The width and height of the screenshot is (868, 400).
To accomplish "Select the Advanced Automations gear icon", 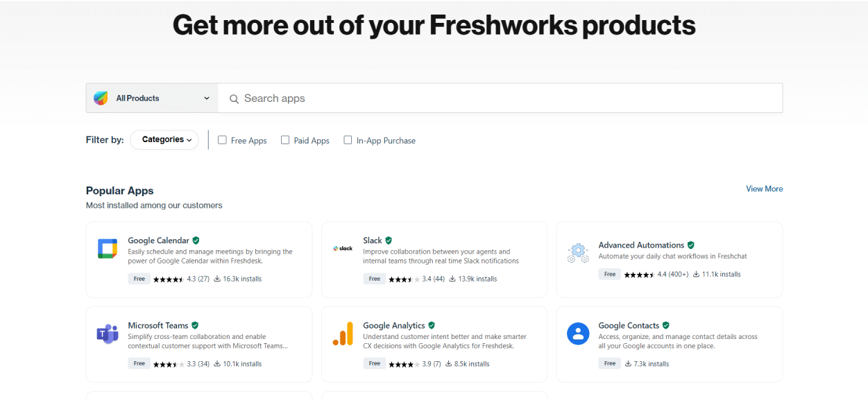I will pos(577,252).
